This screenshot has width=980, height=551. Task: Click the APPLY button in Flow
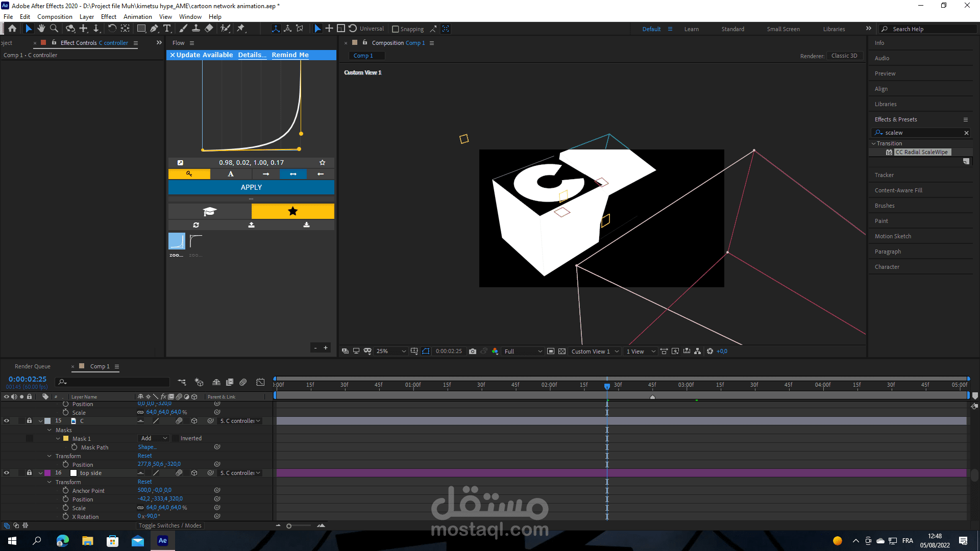[251, 187]
